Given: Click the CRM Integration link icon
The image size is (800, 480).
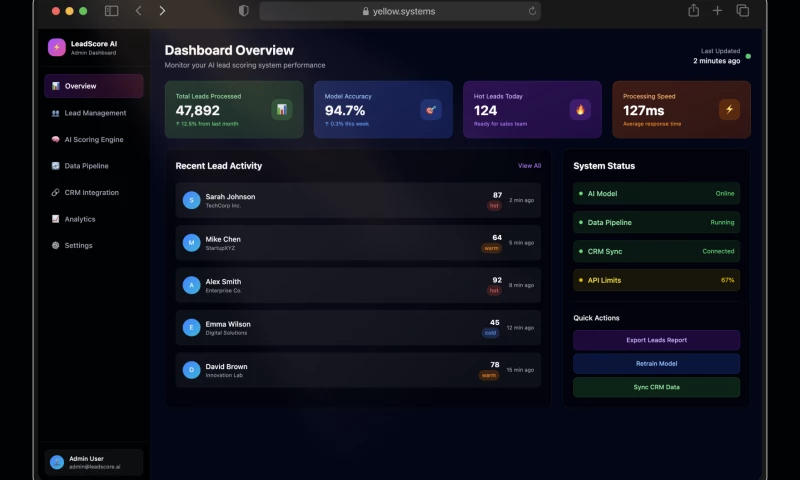Looking at the screenshot, I should pos(56,192).
